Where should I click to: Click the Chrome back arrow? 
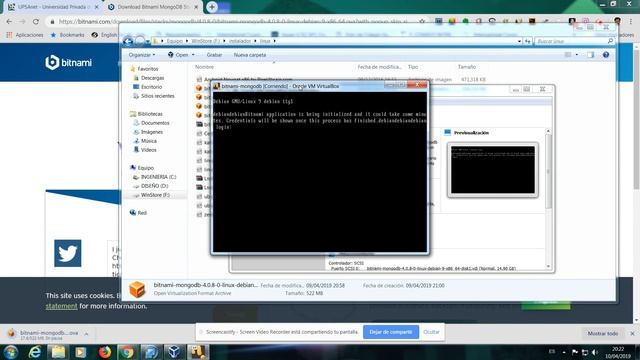click(x=9, y=21)
